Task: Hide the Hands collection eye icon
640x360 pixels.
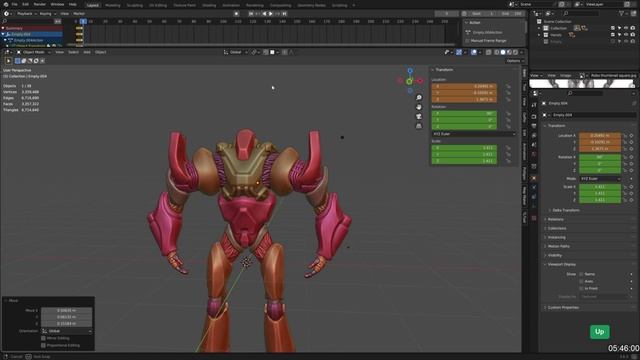Action: (x=626, y=35)
